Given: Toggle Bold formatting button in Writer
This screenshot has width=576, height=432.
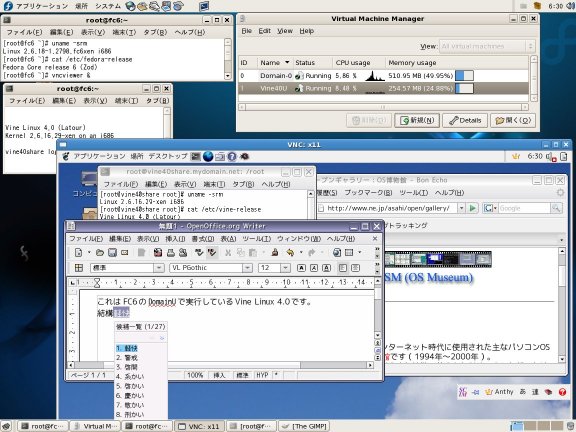Looking at the screenshot, I should coord(301,268).
